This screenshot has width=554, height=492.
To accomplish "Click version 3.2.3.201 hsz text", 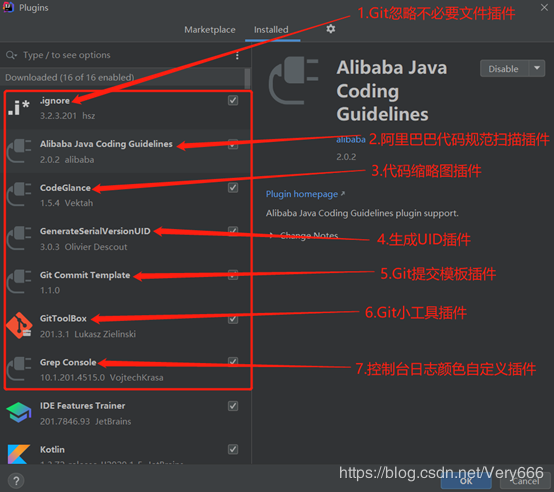I will click(x=67, y=115).
